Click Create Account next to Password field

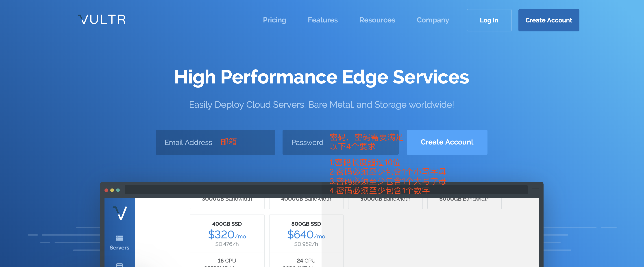pyautogui.click(x=447, y=142)
